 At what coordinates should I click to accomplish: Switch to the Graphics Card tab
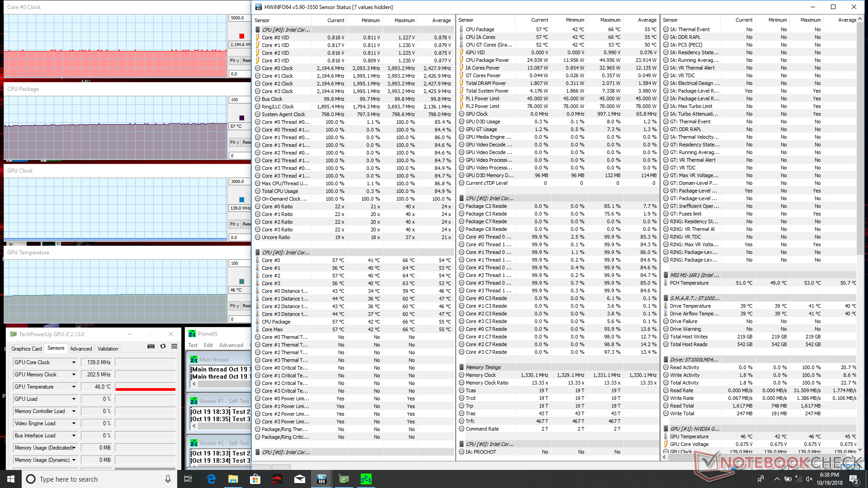click(x=27, y=349)
